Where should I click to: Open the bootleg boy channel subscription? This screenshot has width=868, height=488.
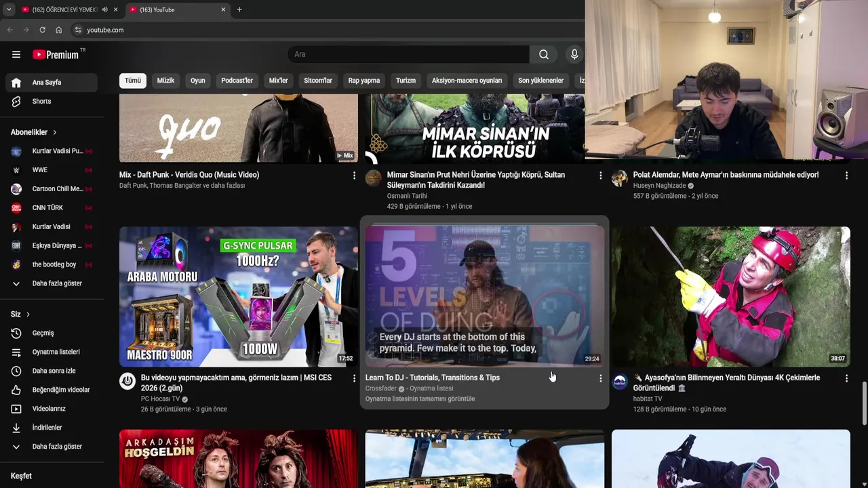point(52,265)
